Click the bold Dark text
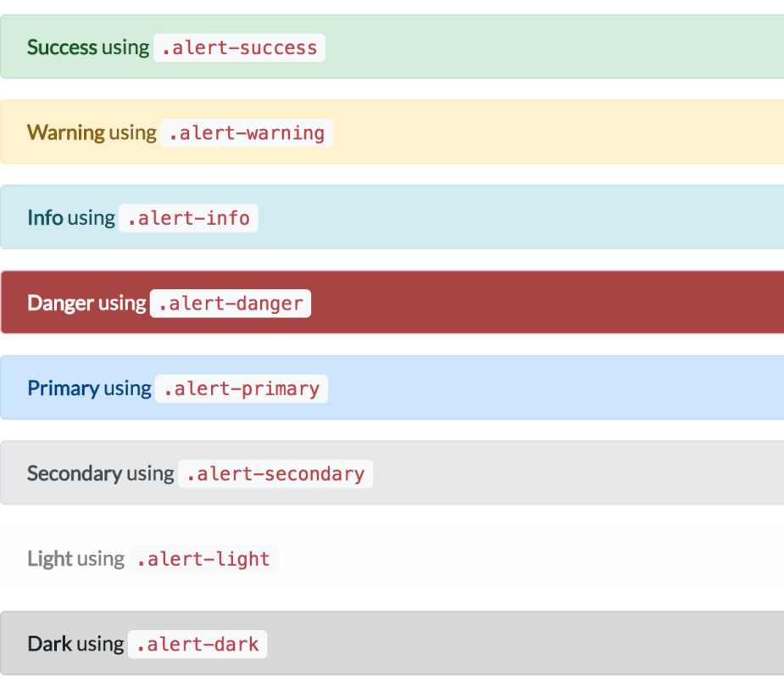Screen dimensions: 784x687 tap(50, 645)
